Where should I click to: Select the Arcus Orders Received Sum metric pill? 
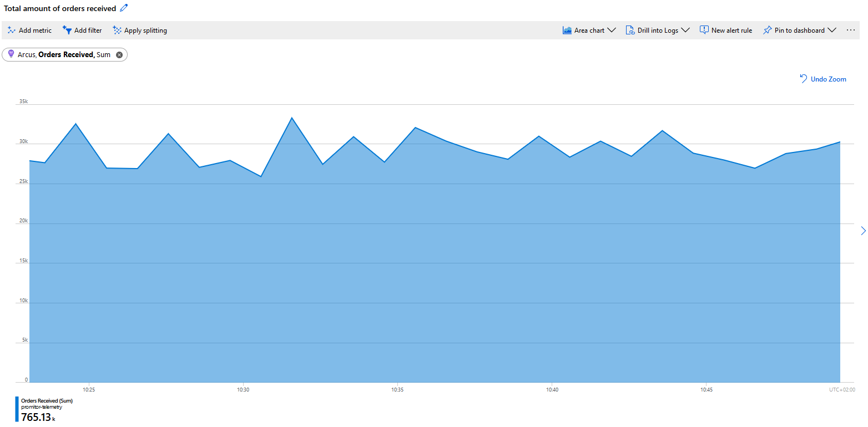click(64, 55)
